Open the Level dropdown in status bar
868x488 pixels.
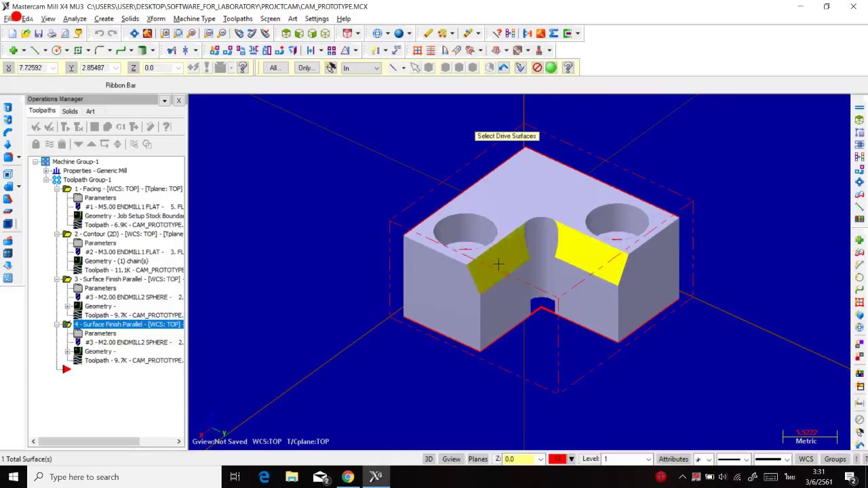point(648,459)
